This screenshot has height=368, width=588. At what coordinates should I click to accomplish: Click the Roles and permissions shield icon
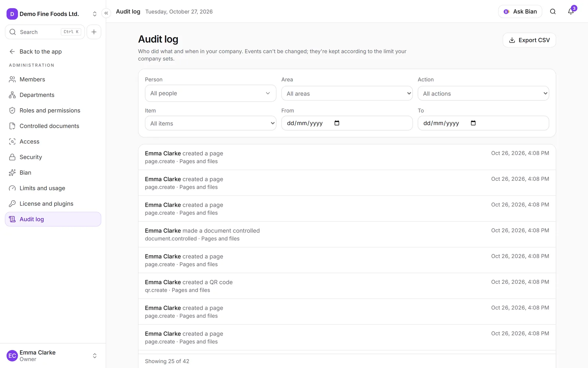click(x=12, y=110)
